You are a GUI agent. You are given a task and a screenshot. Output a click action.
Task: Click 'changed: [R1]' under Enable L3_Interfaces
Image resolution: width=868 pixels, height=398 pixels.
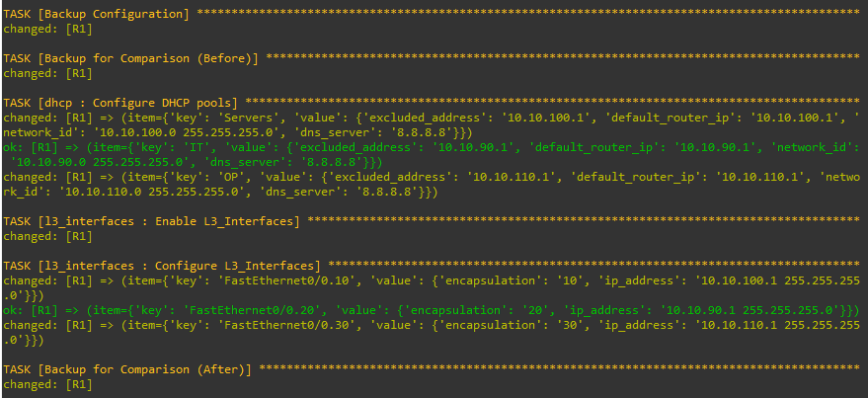(35, 235)
